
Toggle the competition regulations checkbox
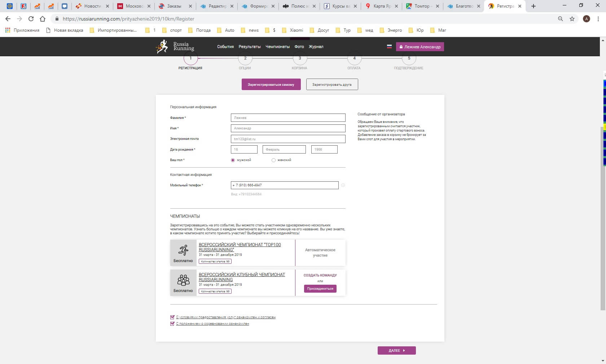[x=172, y=324]
